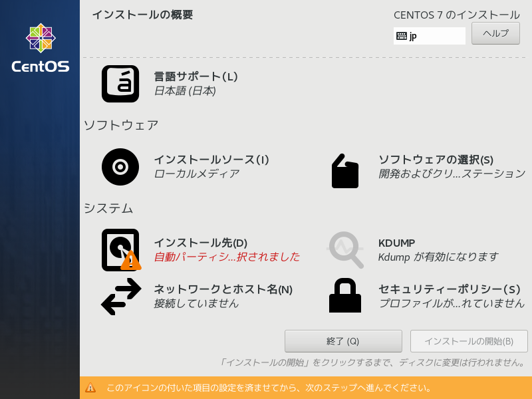Click the warning triangle in orange bar
Image resolution: width=532 pixels, height=399 pixels.
coord(90,388)
